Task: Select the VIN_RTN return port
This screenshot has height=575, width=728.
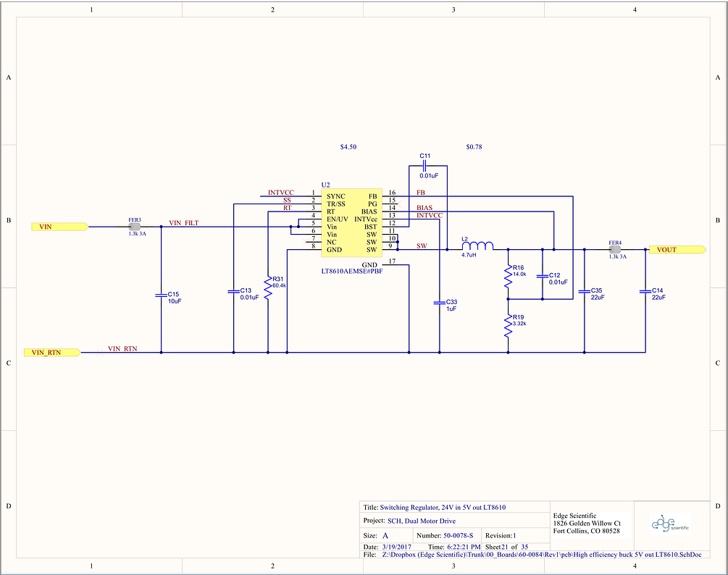Action: 52,352
